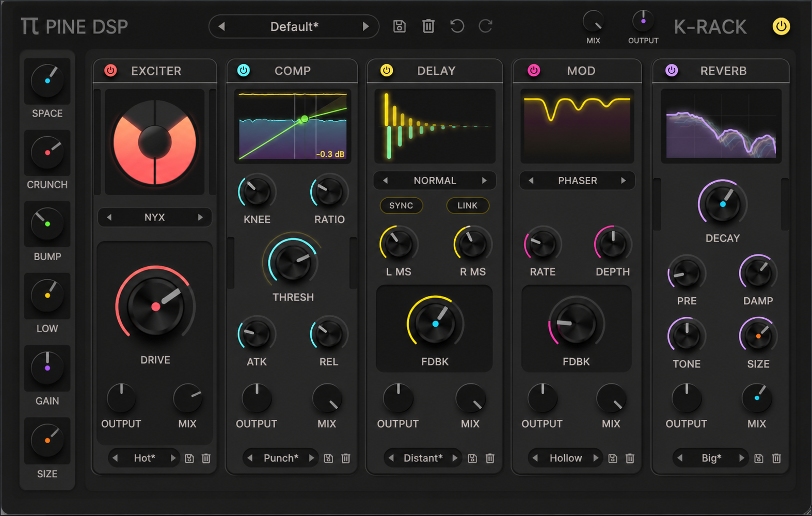Viewport: 812px width, 516px height.
Task: Select next exciter type after NYX
Action: point(200,217)
